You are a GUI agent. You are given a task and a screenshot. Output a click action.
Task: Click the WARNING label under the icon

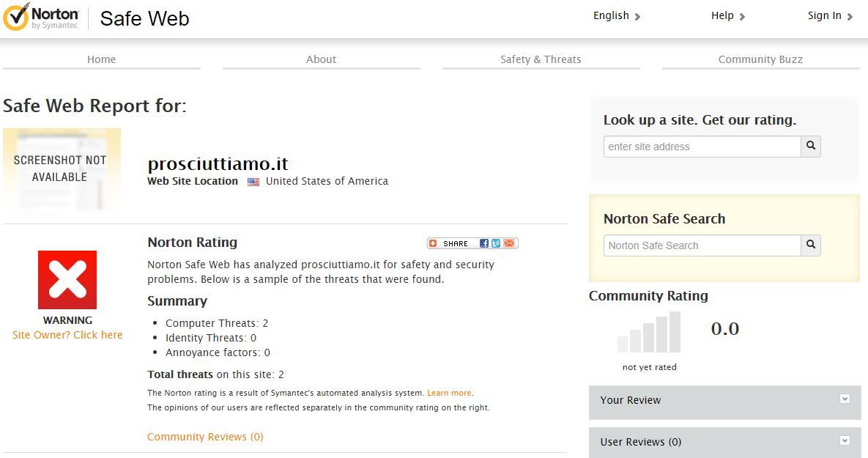coord(67,320)
